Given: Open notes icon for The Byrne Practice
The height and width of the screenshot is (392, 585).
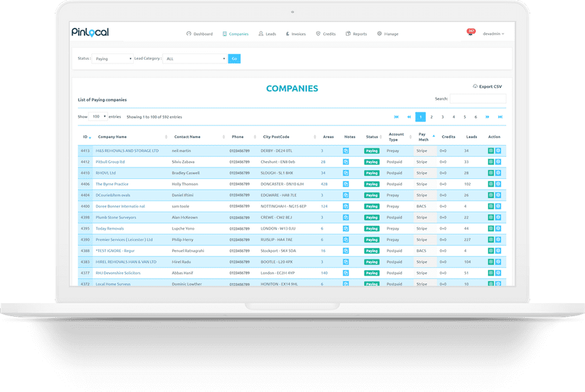Looking at the screenshot, I should tap(346, 184).
